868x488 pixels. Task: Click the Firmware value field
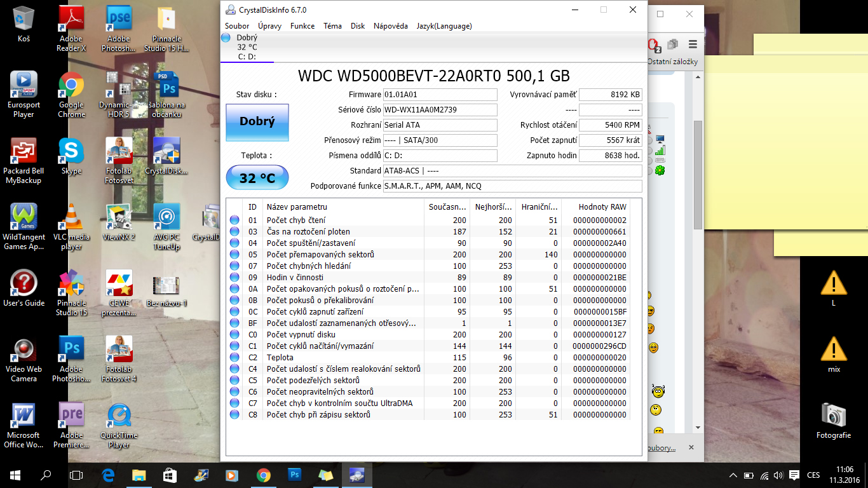440,95
